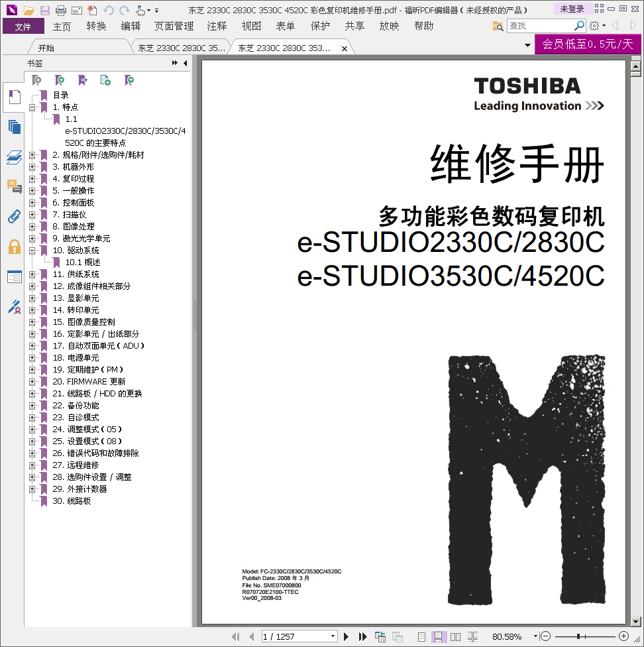Open the 文件 menu

pyautogui.click(x=23, y=27)
